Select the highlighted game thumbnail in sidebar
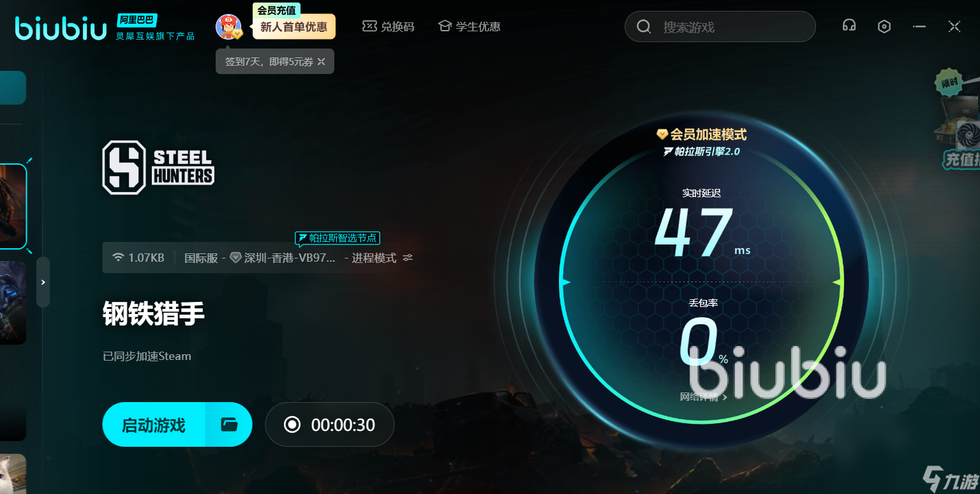This screenshot has height=494, width=980. pyautogui.click(x=13, y=206)
